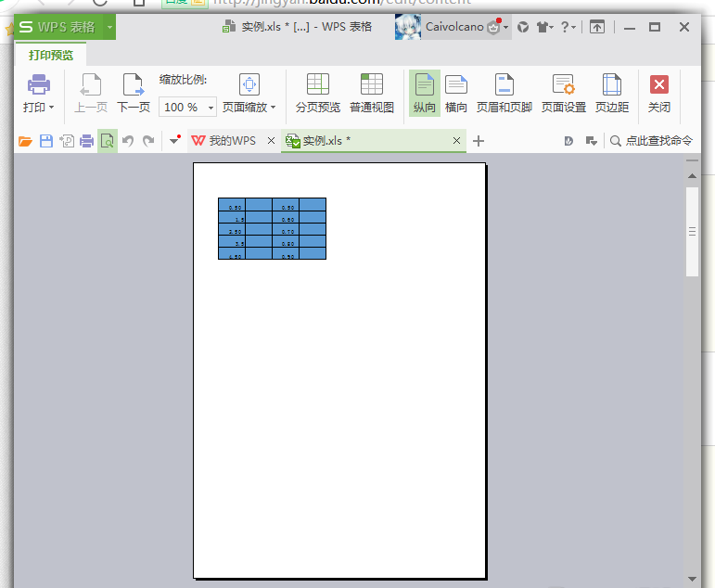Expand the zoom ratio 100% dropdown
This screenshot has height=588, width=715.
coord(211,108)
